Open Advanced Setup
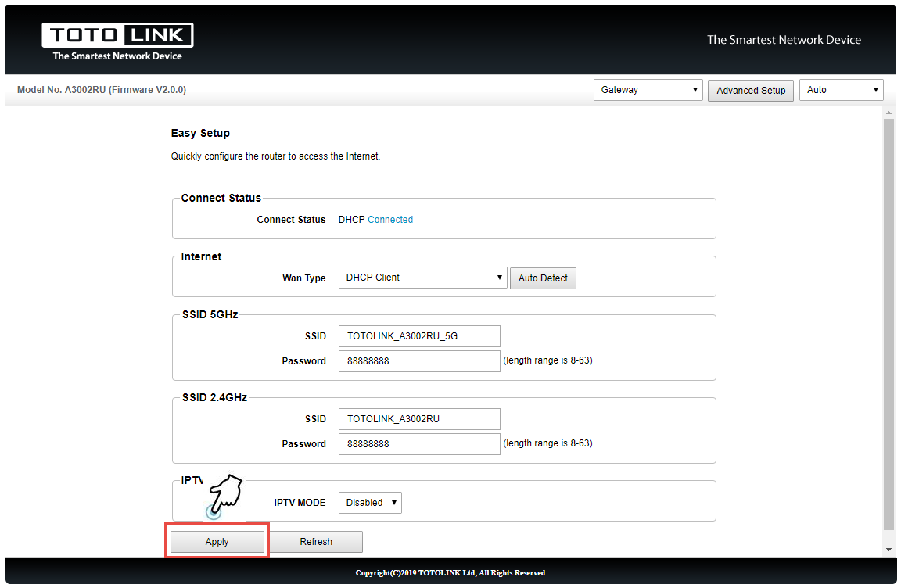This screenshot has height=588, width=901. tap(751, 90)
